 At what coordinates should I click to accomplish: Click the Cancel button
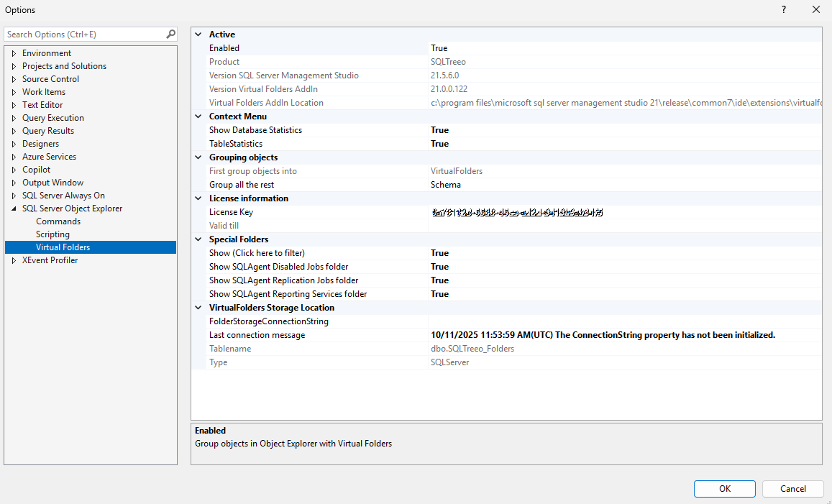(792, 489)
